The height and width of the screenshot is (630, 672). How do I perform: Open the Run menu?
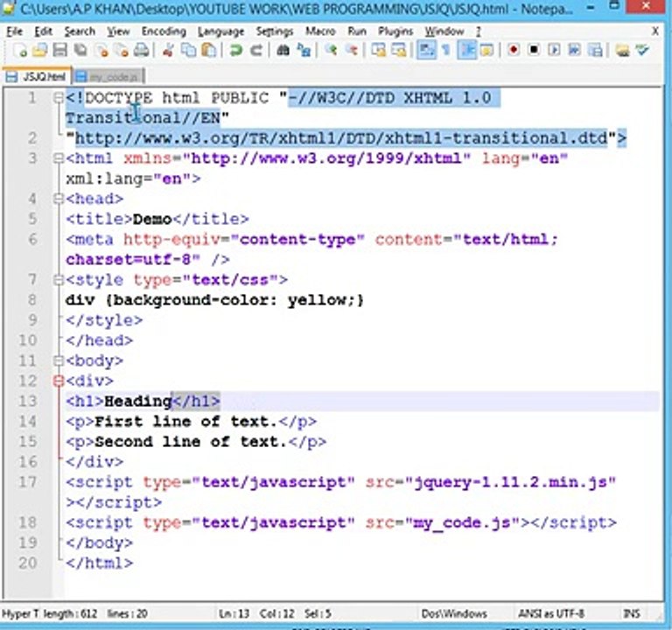[x=357, y=31]
